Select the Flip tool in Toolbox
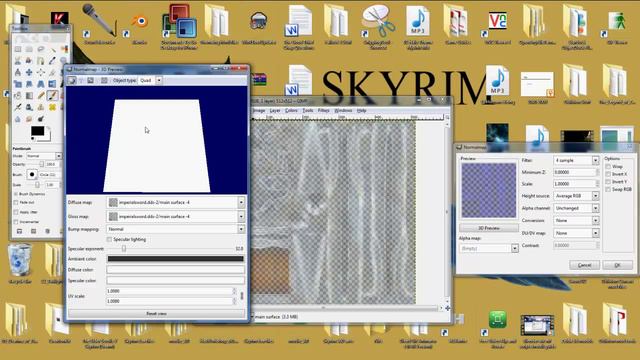The width and height of the screenshot is (640, 360). (52, 84)
